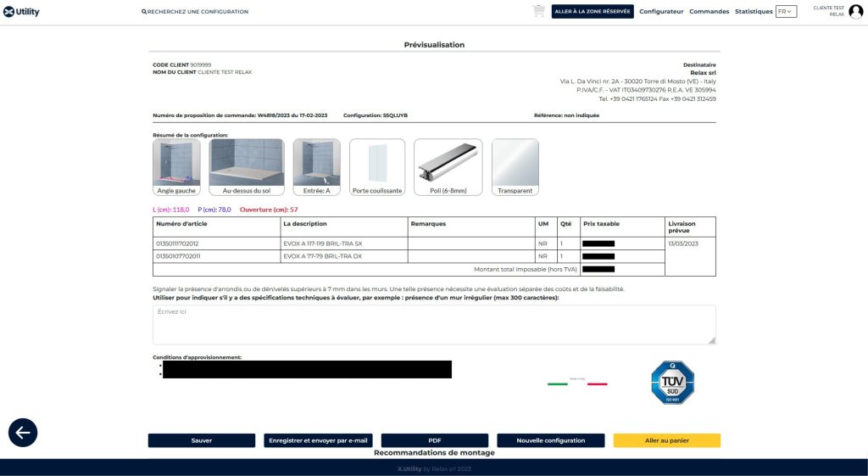Select the Angle gauche thumbnail
Image resolution: width=868 pixels, height=476 pixels.
point(176,162)
